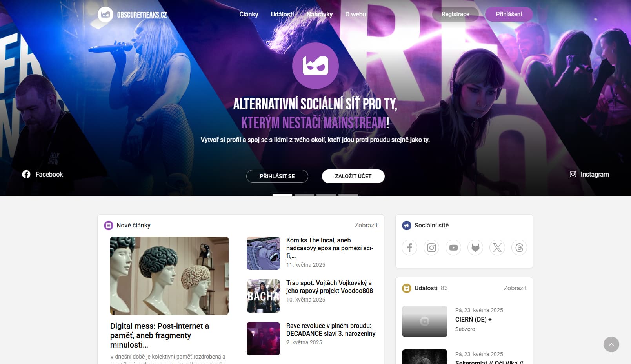
Task: Click the Threads social icon
Action: tap(519, 248)
